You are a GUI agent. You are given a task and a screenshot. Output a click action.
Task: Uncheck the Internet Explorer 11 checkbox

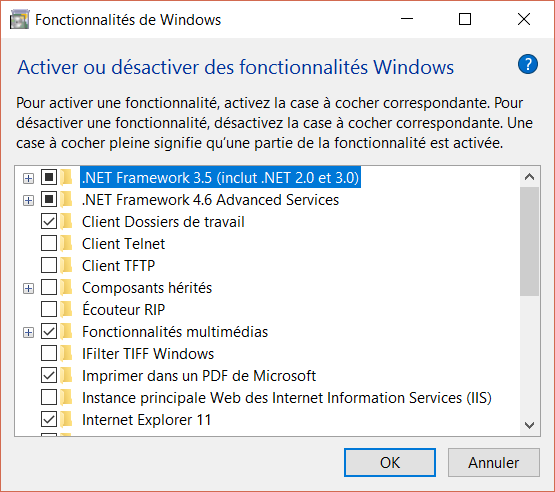click(49, 419)
